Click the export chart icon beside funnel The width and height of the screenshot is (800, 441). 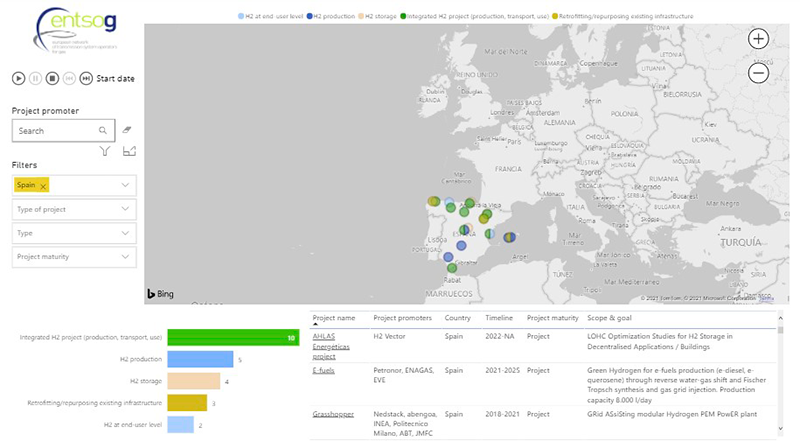128,152
